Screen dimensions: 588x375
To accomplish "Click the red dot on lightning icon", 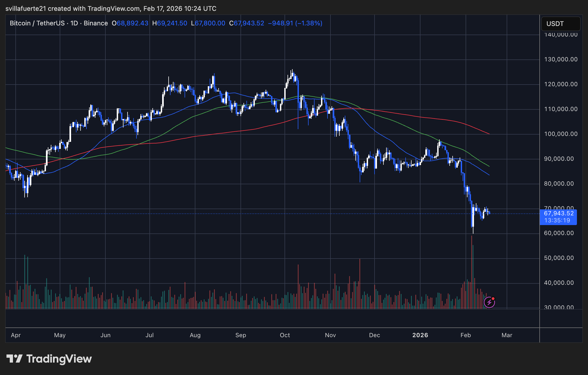I will (493, 299).
